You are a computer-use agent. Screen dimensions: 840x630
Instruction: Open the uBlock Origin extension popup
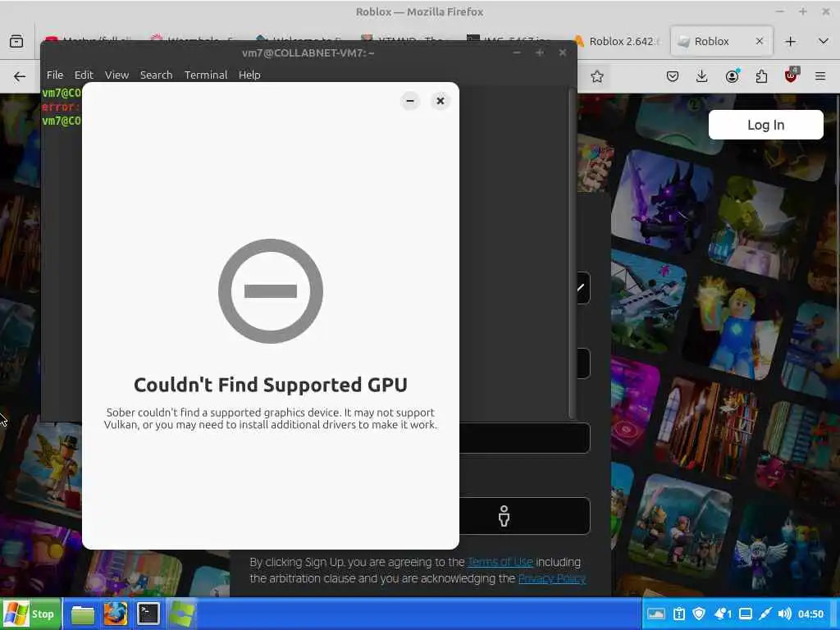(791, 76)
